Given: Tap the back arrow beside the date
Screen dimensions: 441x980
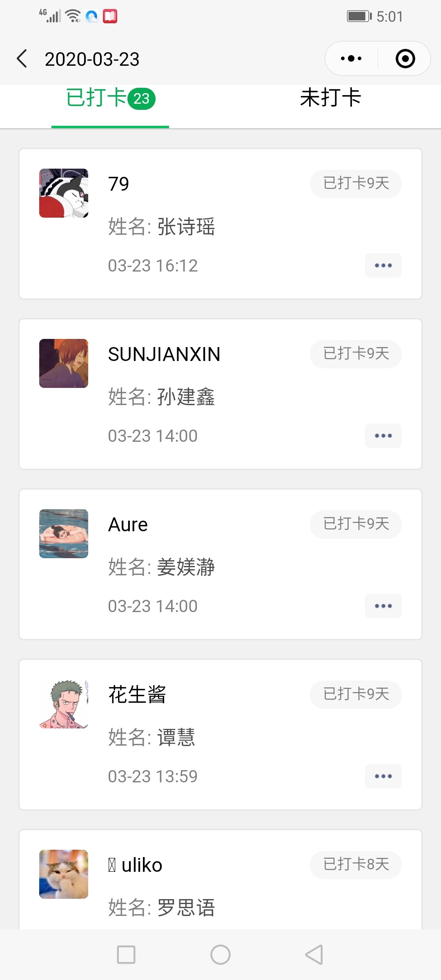Looking at the screenshot, I should [22, 59].
